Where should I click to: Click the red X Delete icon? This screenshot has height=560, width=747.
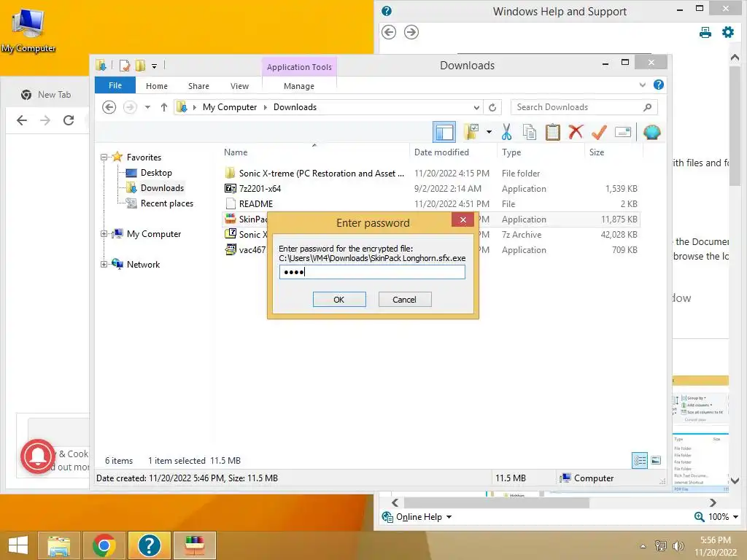(576, 131)
